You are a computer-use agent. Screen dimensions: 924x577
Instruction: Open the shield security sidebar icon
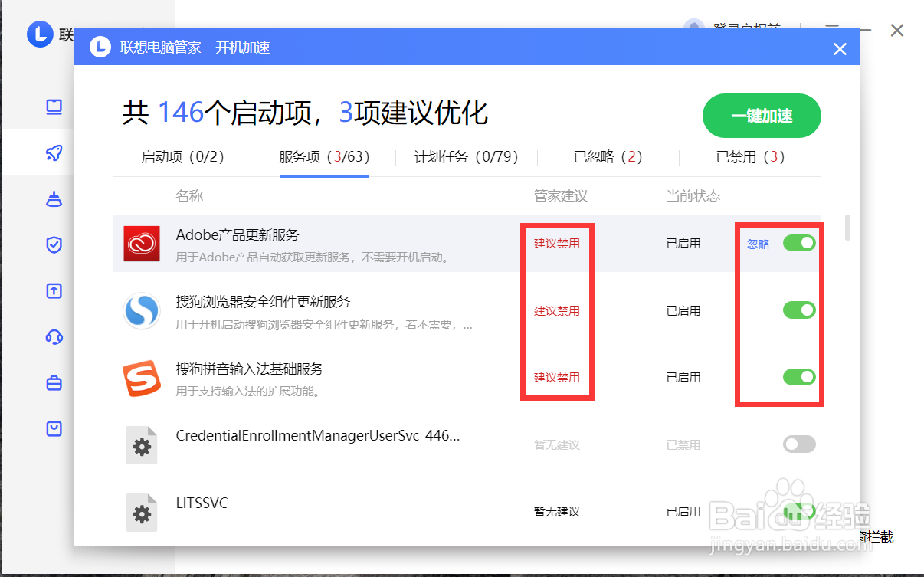coord(54,245)
